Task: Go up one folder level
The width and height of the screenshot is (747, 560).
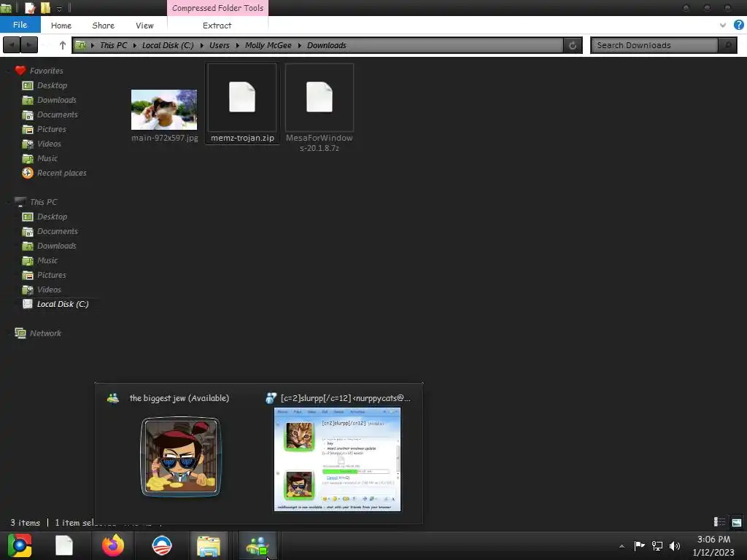Action: coord(63,45)
